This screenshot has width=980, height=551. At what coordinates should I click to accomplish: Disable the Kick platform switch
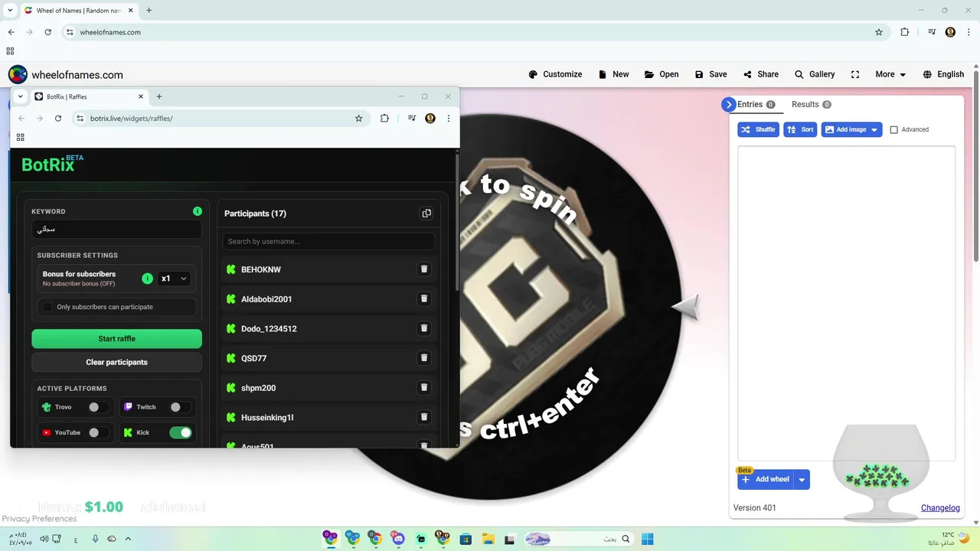(x=181, y=432)
